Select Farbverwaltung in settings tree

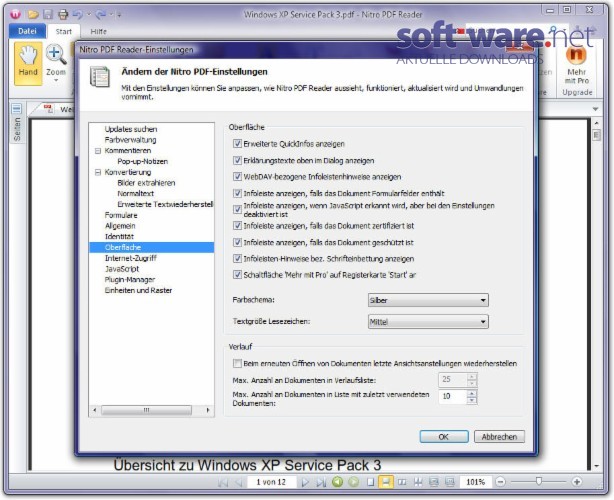point(130,140)
